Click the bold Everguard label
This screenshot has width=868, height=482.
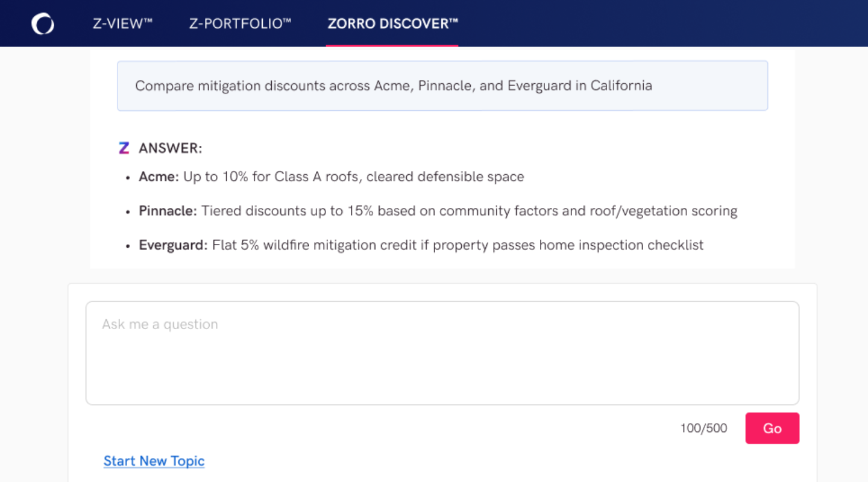click(174, 245)
